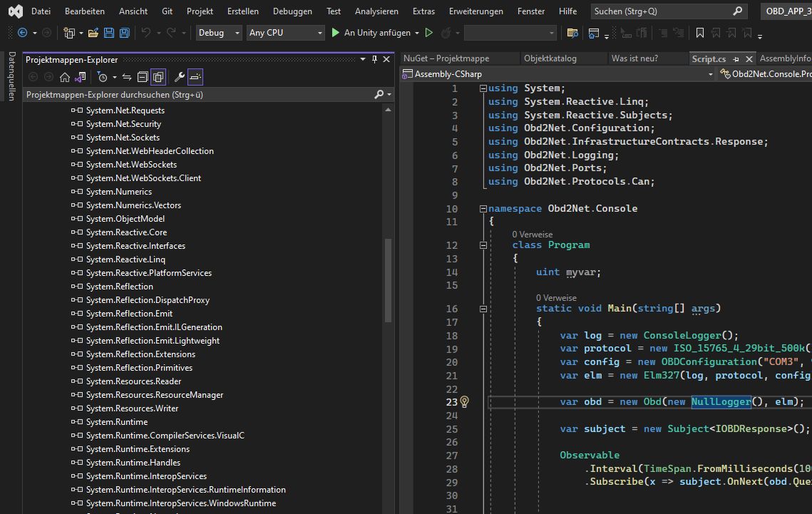Toggle Show All Files in explorer toolbar
The image size is (812, 514).
[x=158, y=77]
